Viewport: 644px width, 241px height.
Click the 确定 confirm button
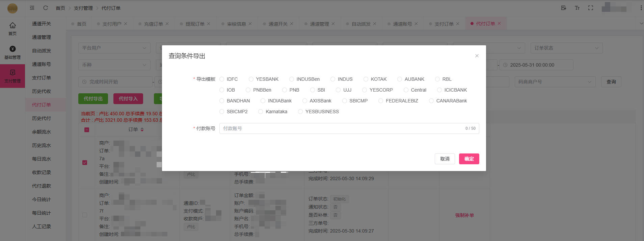pyautogui.click(x=469, y=159)
